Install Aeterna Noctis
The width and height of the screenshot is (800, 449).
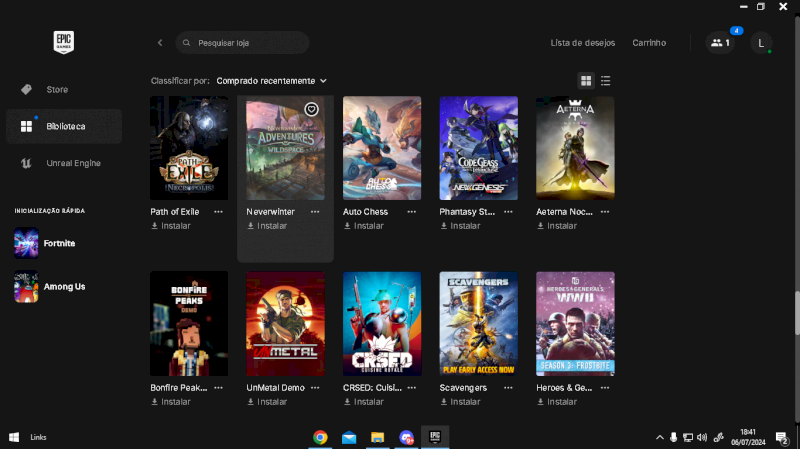pyautogui.click(x=557, y=226)
